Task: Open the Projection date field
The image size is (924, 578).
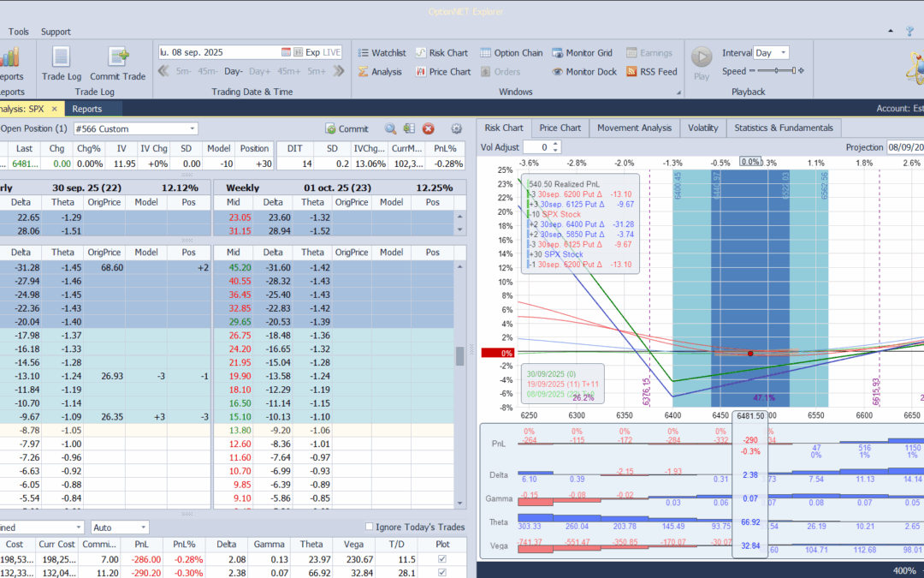Action: coord(905,147)
